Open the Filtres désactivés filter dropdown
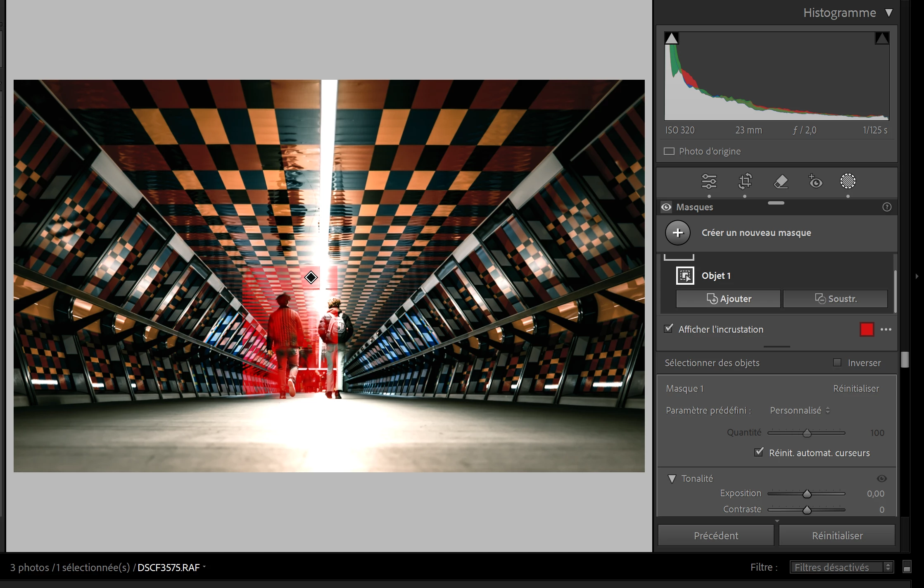Screen dimensions: 924x588 pyautogui.click(x=841, y=567)
